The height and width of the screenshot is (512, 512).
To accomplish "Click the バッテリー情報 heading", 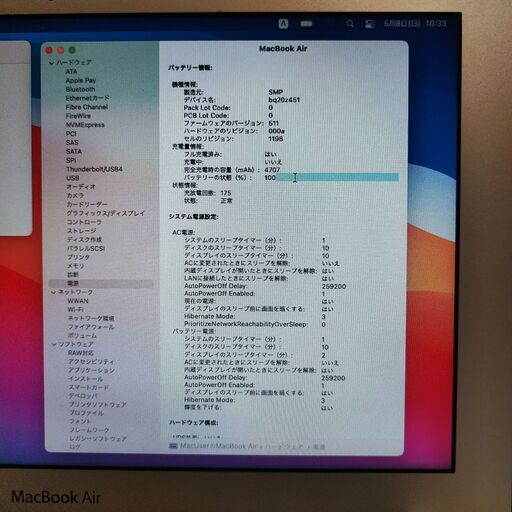I will click(x=190, y=68).
